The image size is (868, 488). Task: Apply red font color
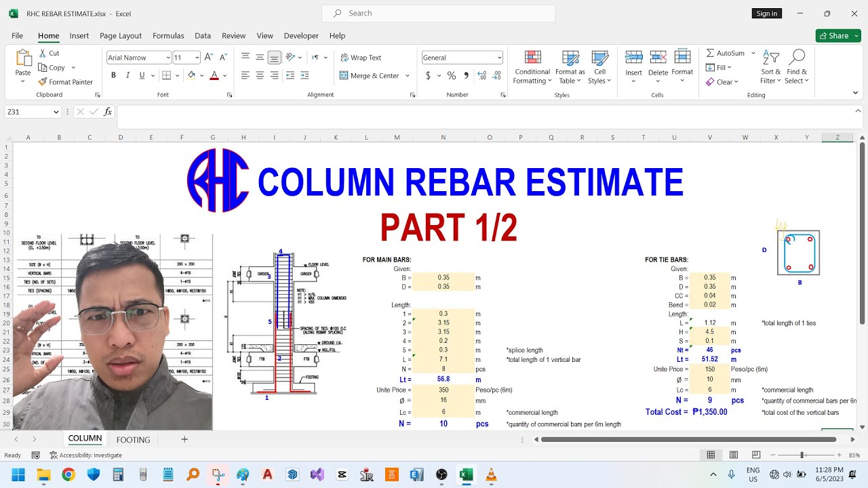coord(214,75)
